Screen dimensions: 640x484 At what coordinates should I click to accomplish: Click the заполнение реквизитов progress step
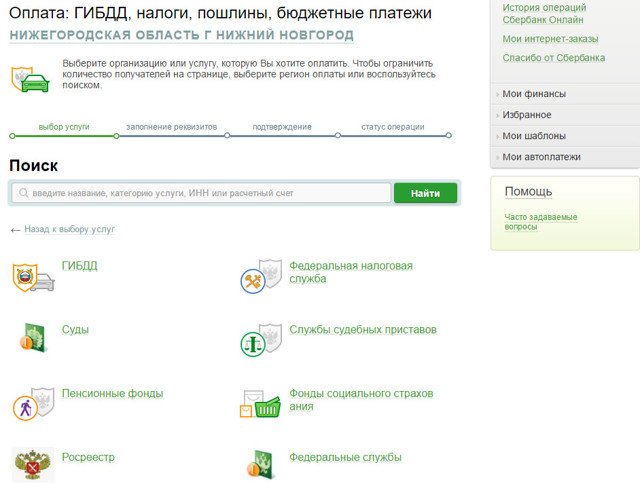coord(171,127)
